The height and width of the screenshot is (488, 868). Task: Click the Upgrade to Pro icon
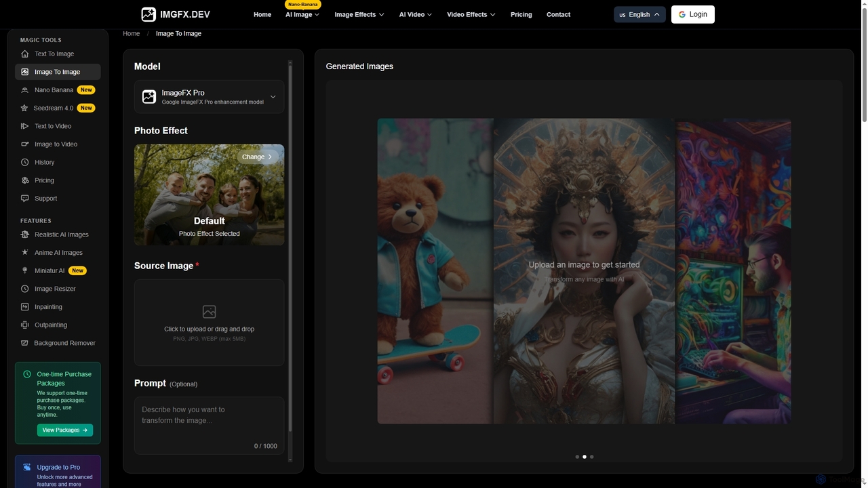point(27,467)
